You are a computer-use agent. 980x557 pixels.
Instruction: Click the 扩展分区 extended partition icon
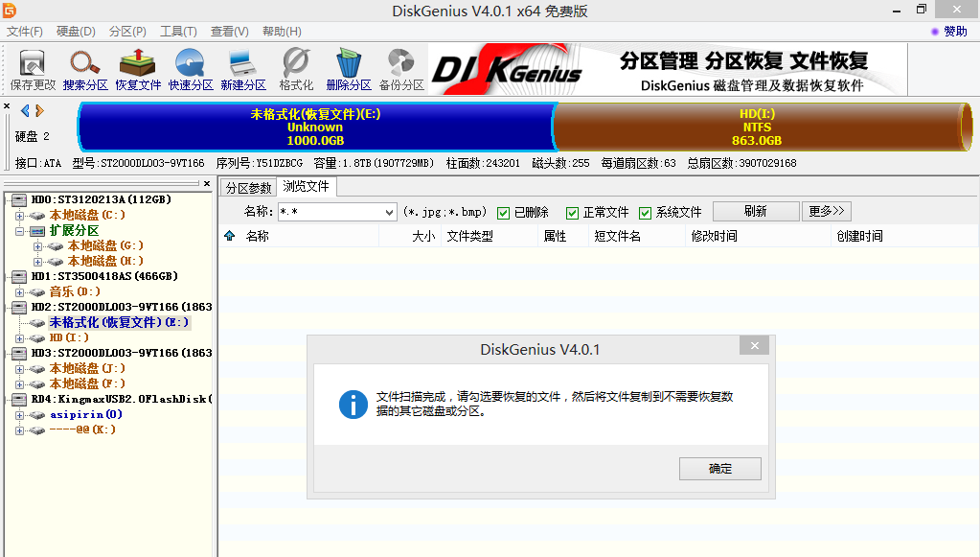pyautogui.click(x=37, y=231)
